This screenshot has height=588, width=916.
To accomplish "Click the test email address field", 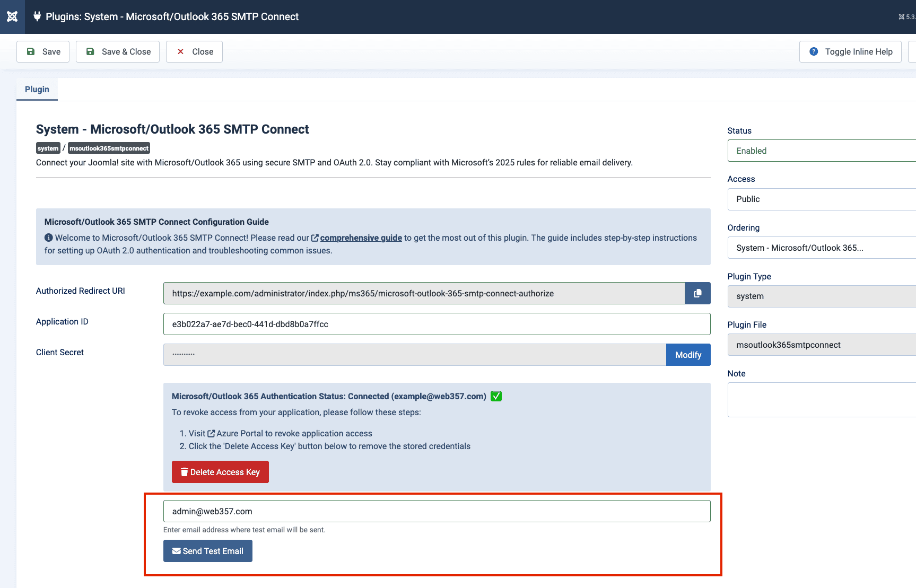I will (436, 511).
